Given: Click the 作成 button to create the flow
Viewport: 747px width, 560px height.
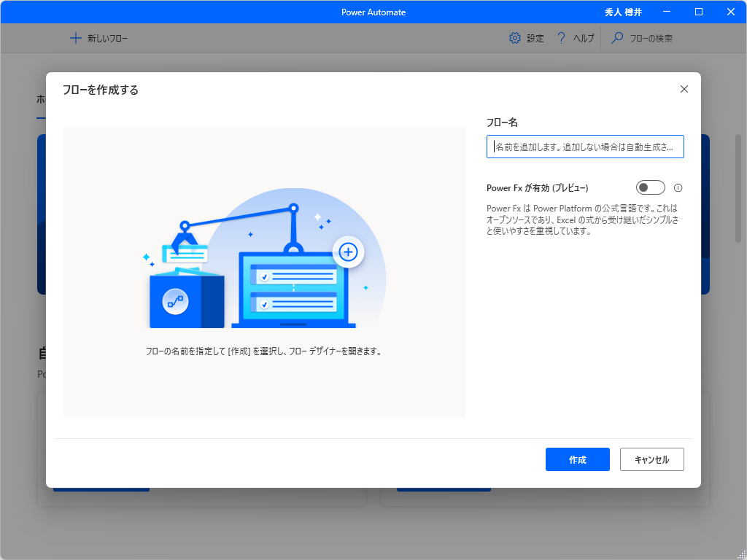Looking at the screenshot, I should click(577, 459).
